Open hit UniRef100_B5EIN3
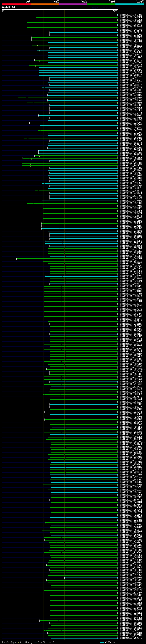Viewport: 146px width, 644px height. click(131, 236)
